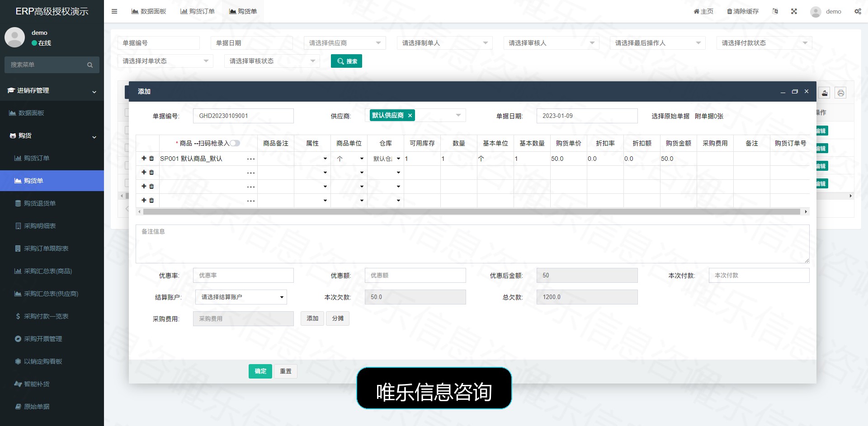Click the 本次付款 input field
This screenshot has height=426, width=868.
pyautogui.click(x=759, y=276)
